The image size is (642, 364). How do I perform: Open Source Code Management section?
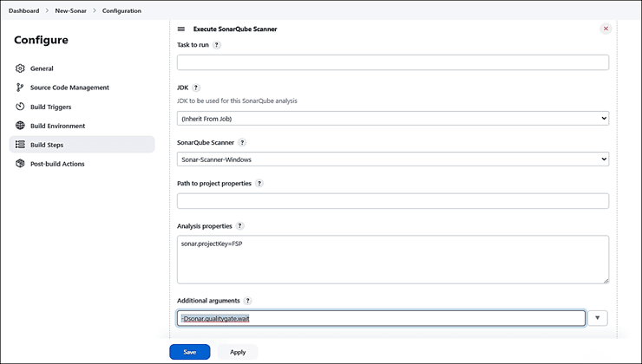69,88
